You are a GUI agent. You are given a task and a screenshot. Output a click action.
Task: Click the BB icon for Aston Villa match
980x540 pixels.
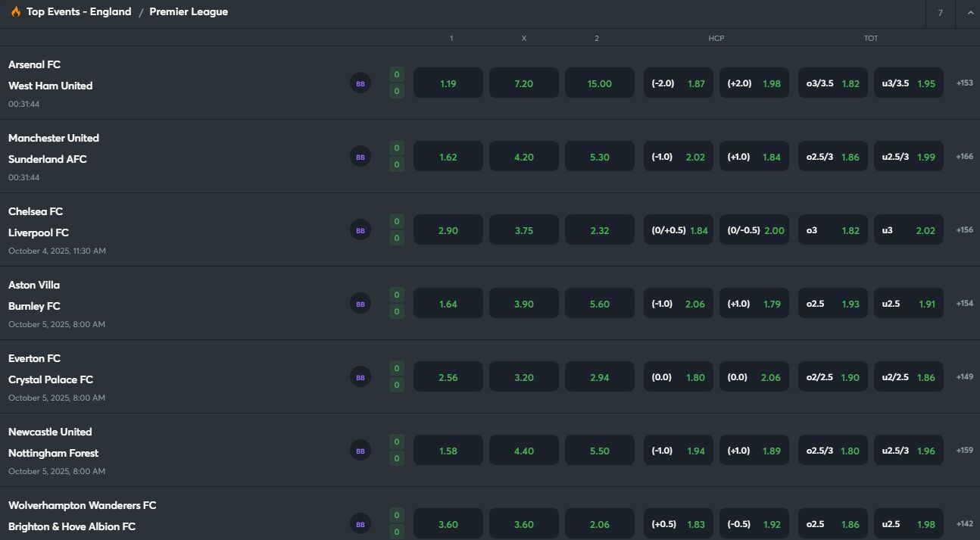point(360,304)
